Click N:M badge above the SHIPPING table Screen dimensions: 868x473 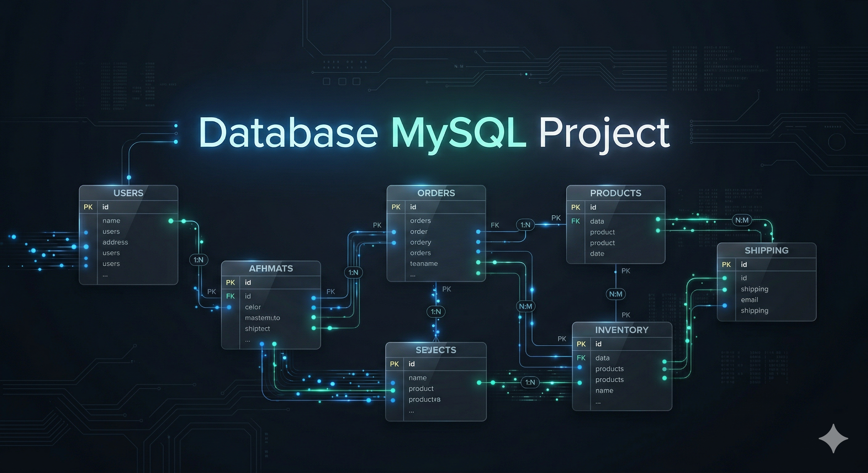[742, 220]
